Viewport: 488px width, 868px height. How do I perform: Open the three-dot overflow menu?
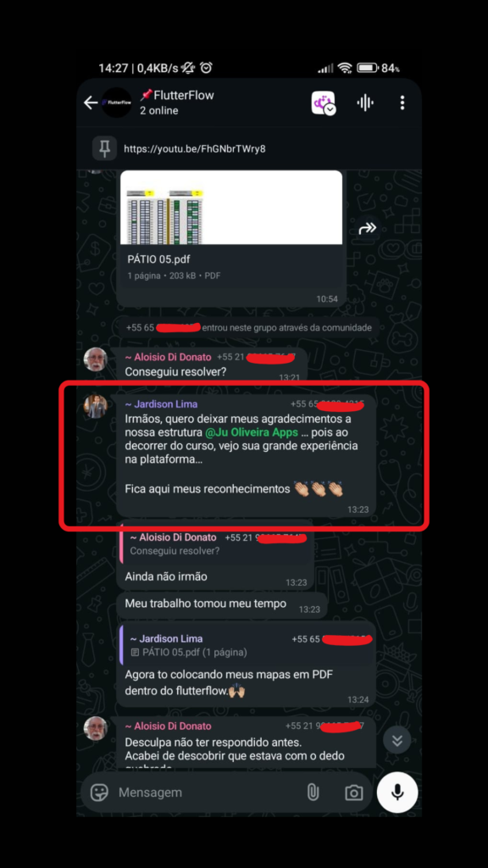tap(402, 103)
